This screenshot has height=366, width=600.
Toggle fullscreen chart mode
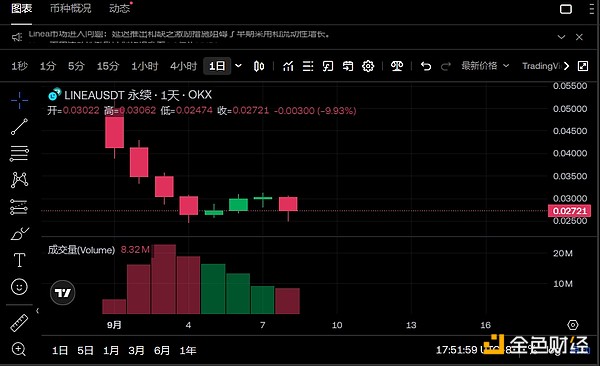pyautogui.click(x=583, y=66)
